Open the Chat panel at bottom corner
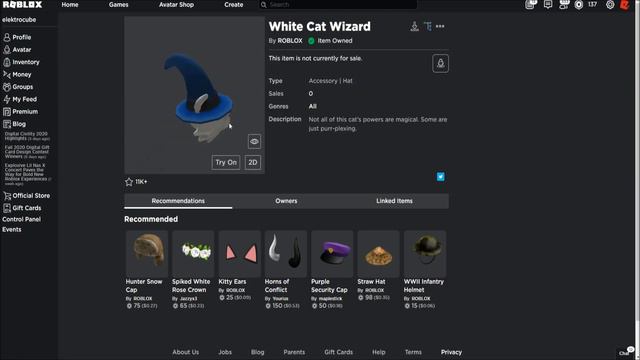Viewport: 640px width, 360px height. click(x=626, y=352)
